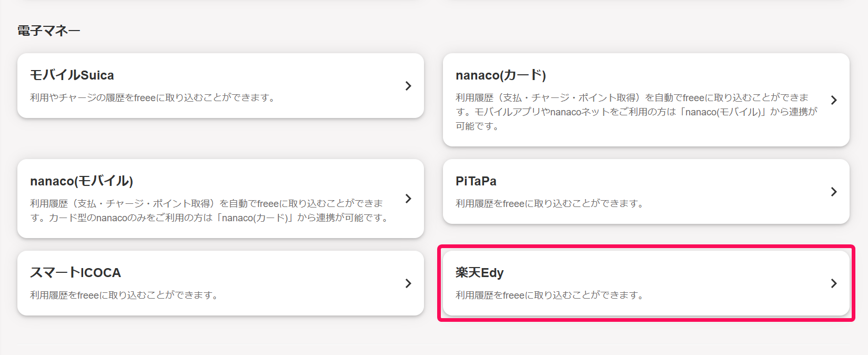Screen dimensions: 868x355
Task: Open the nanaco(モバイル) chevron arrow
Action: (x=408, y=199)
